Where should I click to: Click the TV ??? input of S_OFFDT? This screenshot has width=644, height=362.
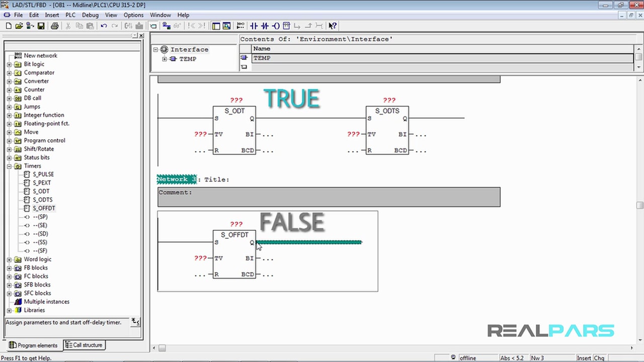(200, 258)
